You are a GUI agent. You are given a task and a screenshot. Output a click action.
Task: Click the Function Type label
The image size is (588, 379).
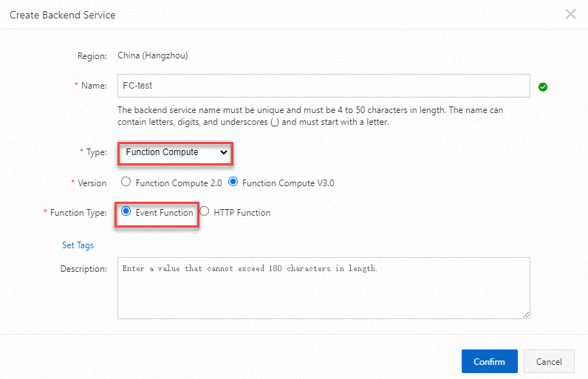[x=78, y=213]
